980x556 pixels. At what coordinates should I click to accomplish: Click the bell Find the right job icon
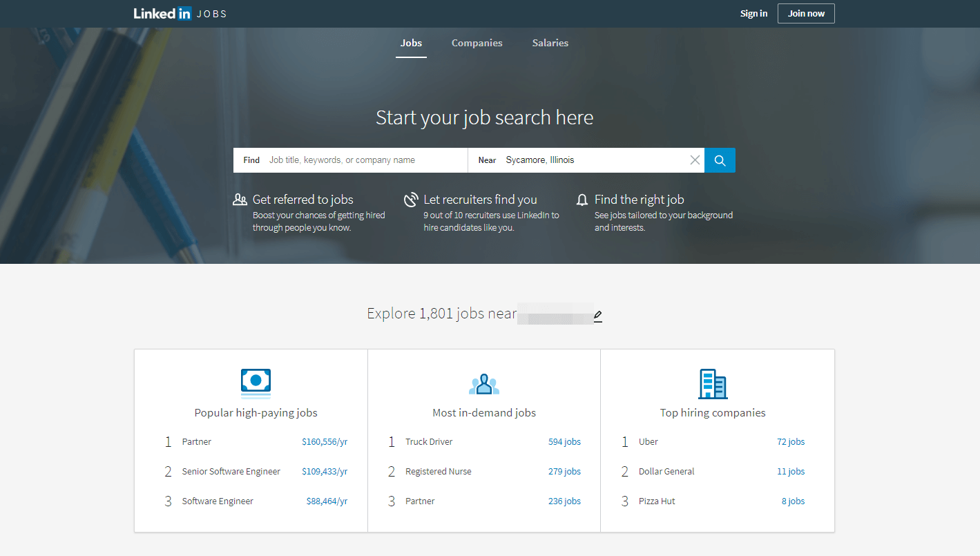pos(582,200)
